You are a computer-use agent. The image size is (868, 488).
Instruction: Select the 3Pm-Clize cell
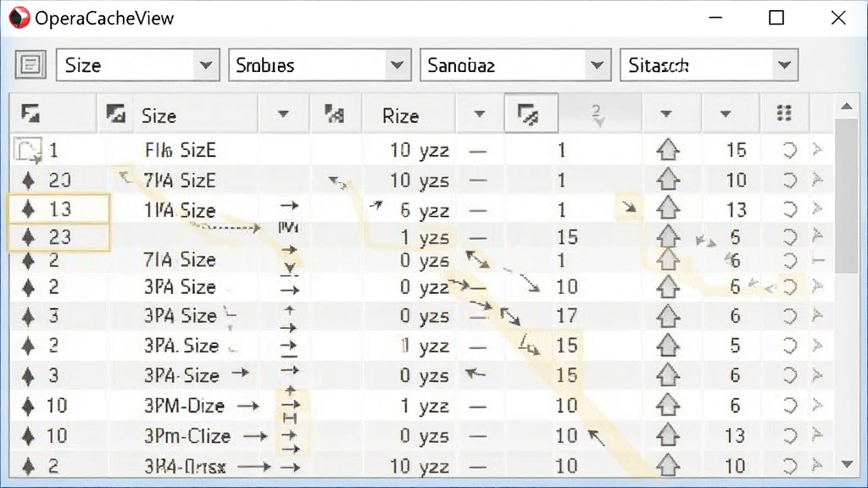pos(187,436)
